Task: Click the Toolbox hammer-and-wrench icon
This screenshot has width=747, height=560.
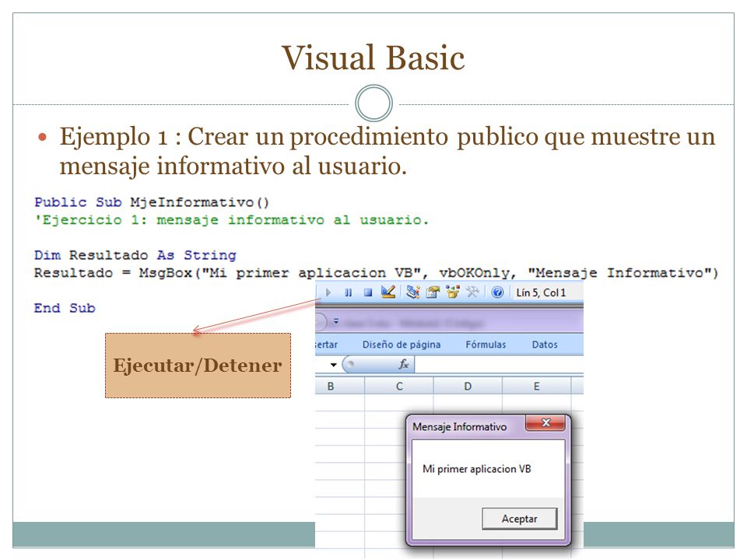Action: (472, 292)
